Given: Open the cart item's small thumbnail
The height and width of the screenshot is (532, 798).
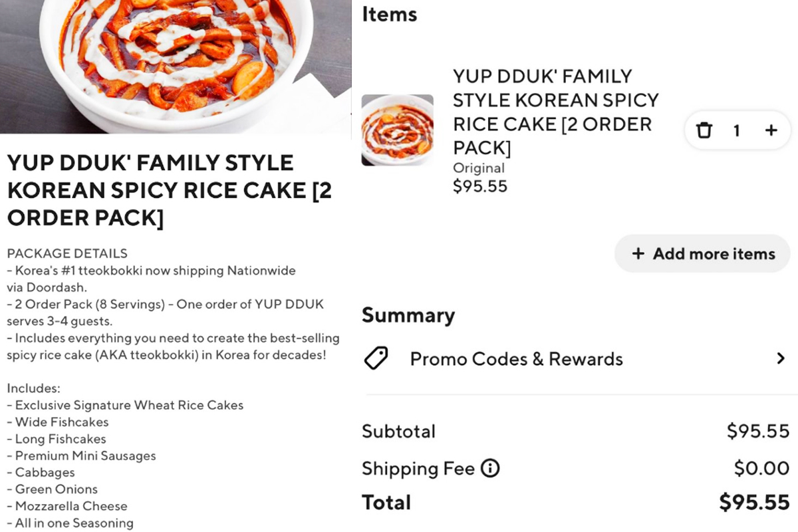Looking at the screenshot, I should click(x=397, y=130).
